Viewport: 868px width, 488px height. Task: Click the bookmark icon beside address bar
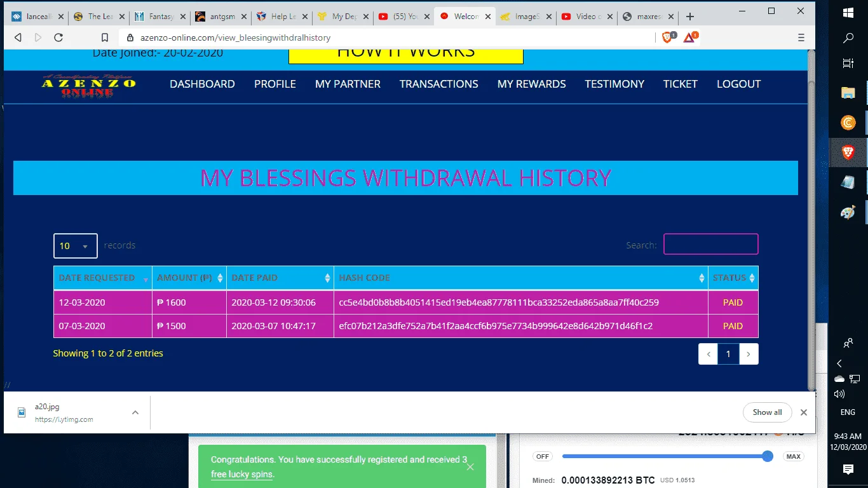[x=105, y=37]
